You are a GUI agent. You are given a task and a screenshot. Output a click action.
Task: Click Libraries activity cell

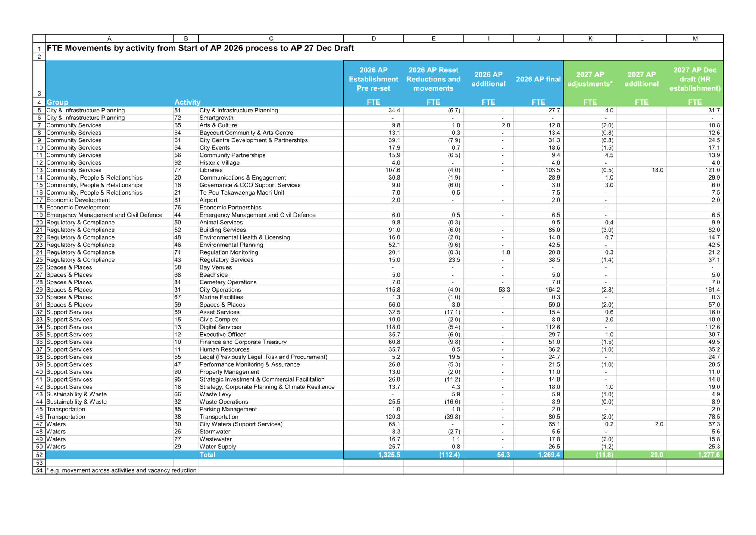(x=211, y=170)
